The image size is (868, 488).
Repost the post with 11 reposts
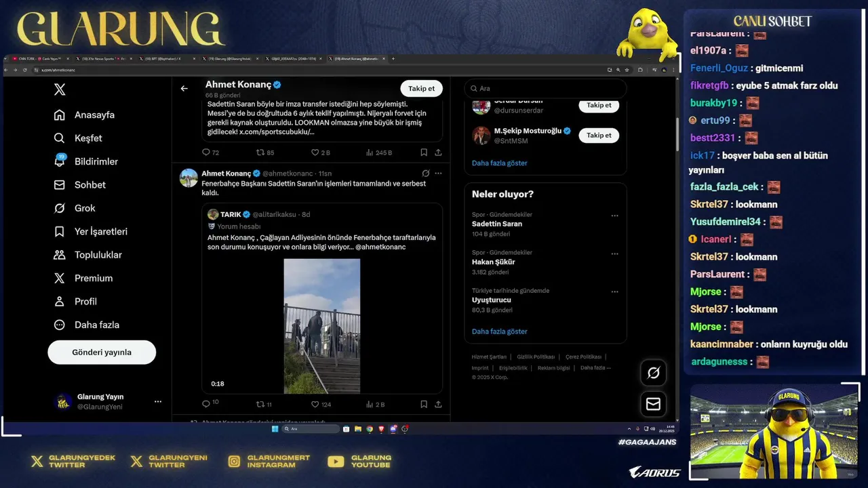(264, 404)
